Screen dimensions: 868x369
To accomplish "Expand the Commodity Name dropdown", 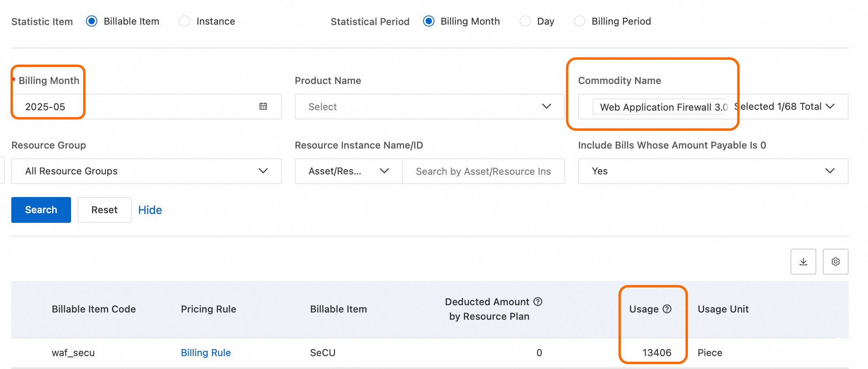I will pos(830,107).
